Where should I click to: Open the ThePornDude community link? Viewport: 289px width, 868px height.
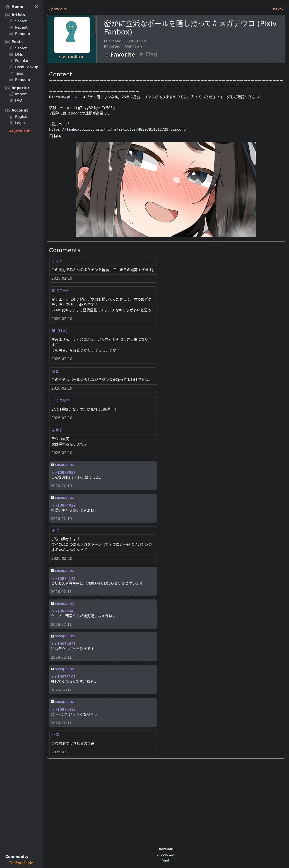[x=21, y=863]
